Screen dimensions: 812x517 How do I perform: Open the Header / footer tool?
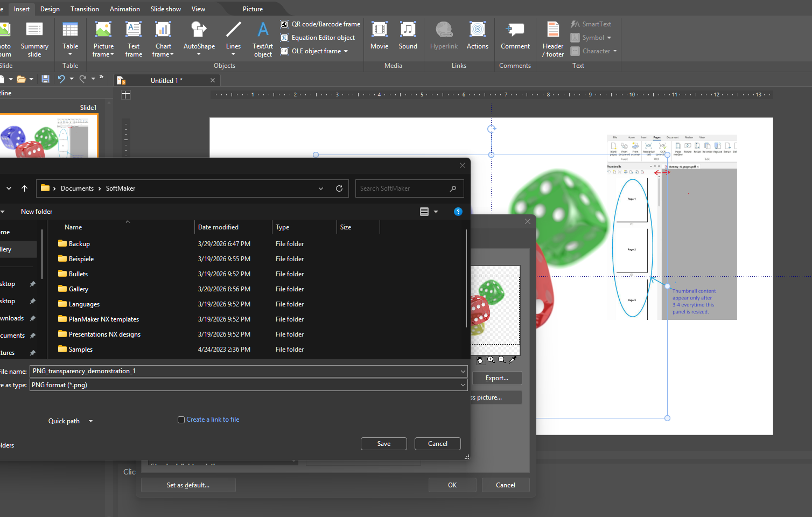tap(552, 31)
